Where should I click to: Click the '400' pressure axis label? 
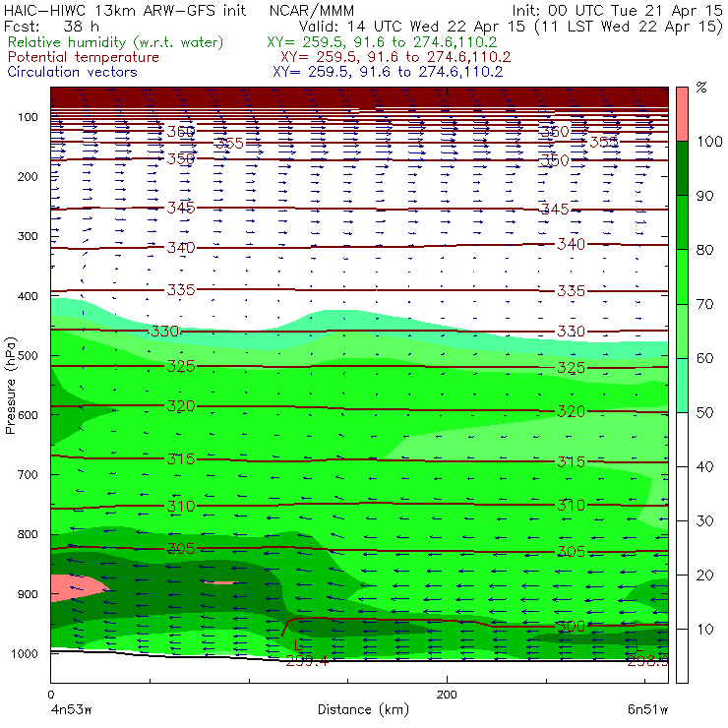click(x=28, y=296)
